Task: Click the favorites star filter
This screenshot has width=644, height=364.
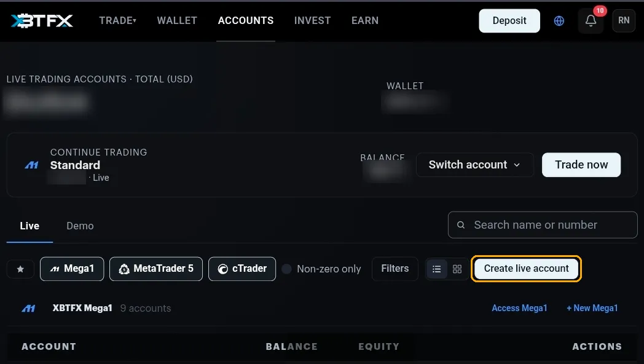Action: click(x=20, y=269)
